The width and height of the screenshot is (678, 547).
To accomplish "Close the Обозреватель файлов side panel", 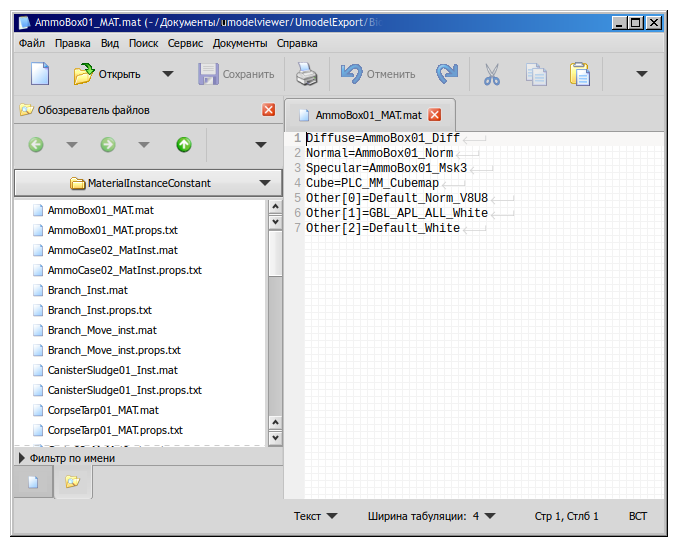I will 269,110.
